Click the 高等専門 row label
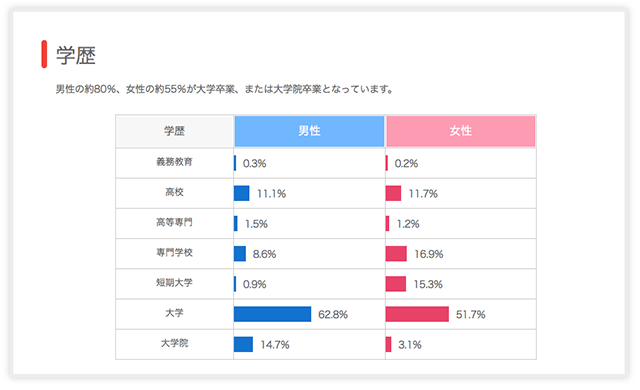Image resolution: width=640 pixels, height=390 pixels. (174, 222)
